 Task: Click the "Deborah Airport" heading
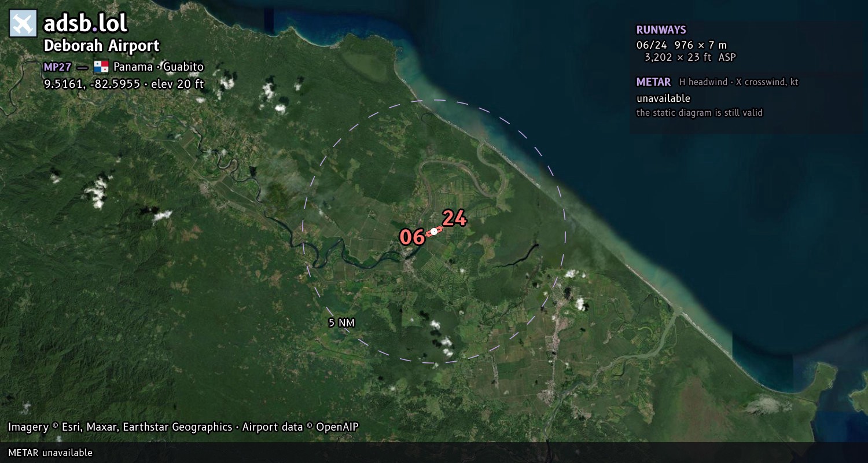101,46
